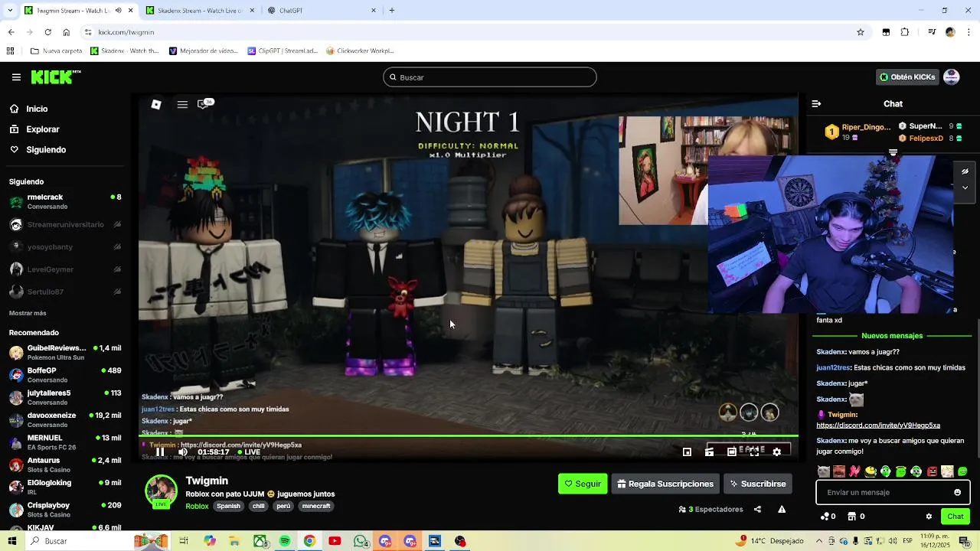980x551 pixels.
Task: Enter fullscreen mode in player
Action: [754, 452]
